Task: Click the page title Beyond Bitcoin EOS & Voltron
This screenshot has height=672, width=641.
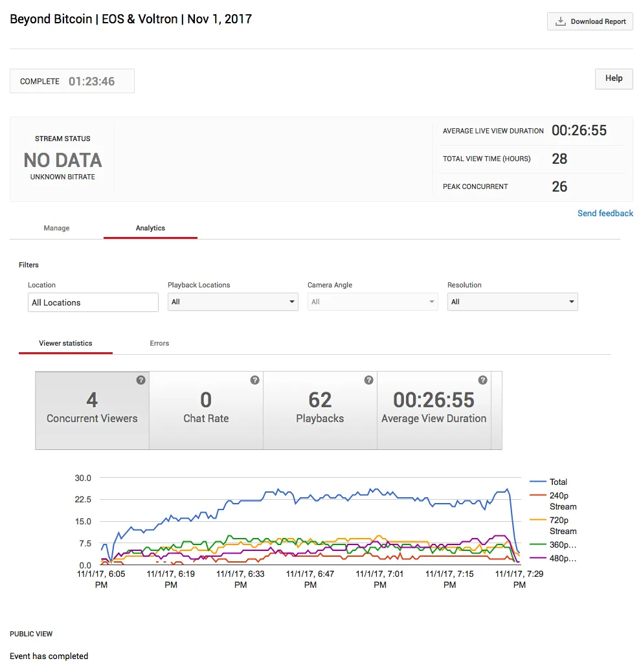Action: tap(131, 19)
